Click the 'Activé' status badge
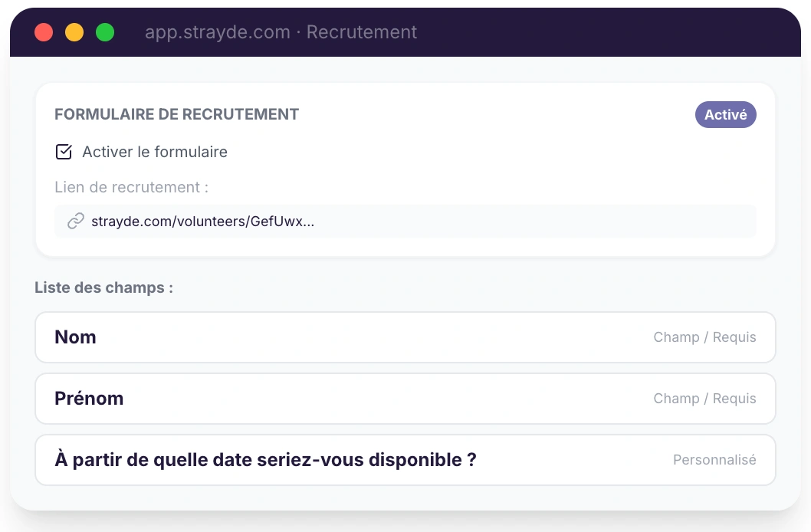The height and width of the screenshot is (532, 811). click(x=724, y=113)
